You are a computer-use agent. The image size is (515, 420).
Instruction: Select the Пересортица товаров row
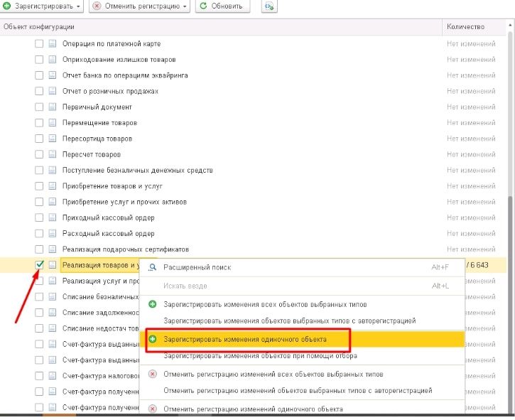(x=94, y=139)
